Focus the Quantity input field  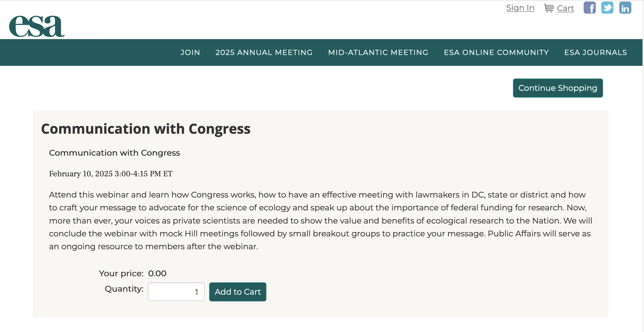point(176,292)
